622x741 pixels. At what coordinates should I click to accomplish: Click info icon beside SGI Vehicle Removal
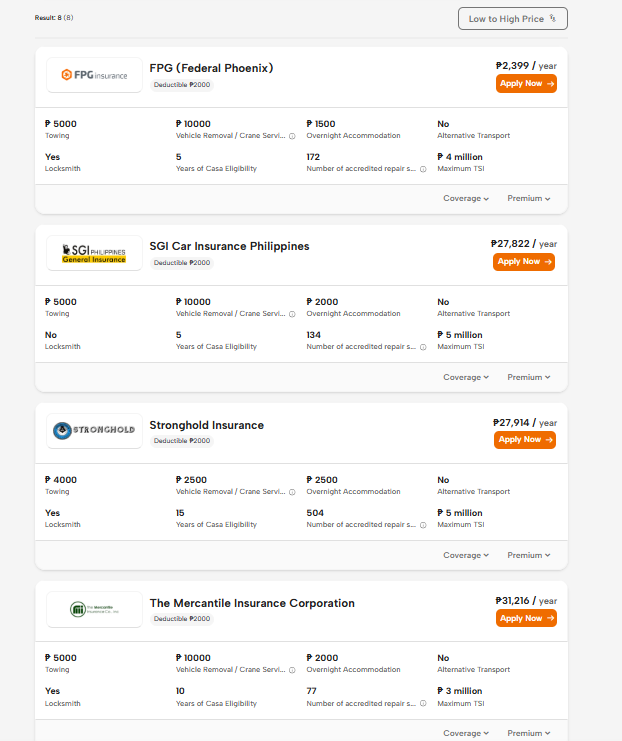coord(292,314)
